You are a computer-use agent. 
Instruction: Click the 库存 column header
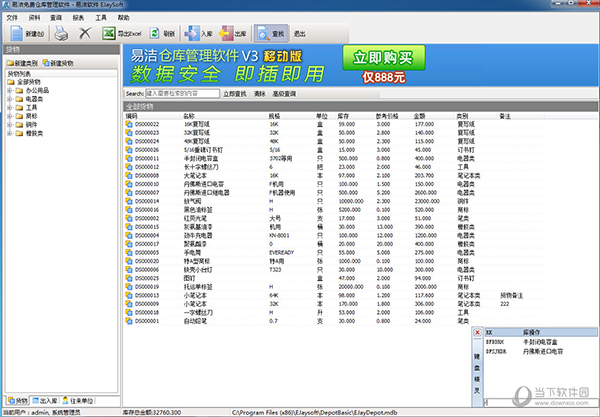tap(343, 116)
